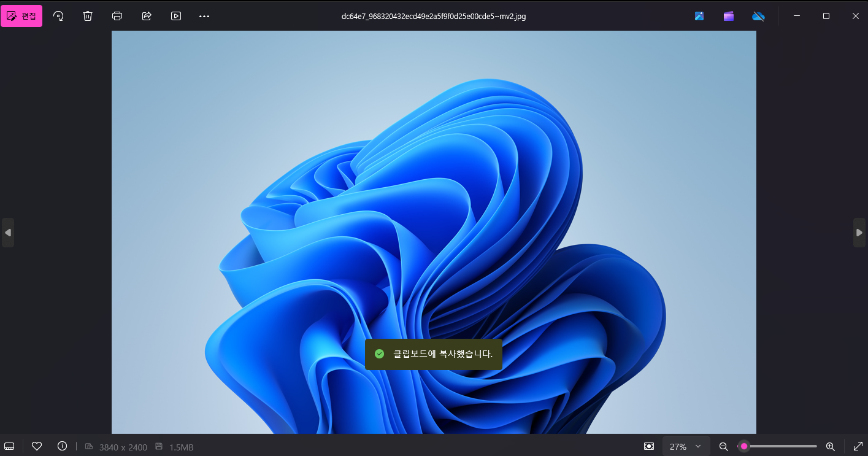This screenshot has width=868, height=456.
Task: Share the photo via the share icon
Action: (147, 16)
